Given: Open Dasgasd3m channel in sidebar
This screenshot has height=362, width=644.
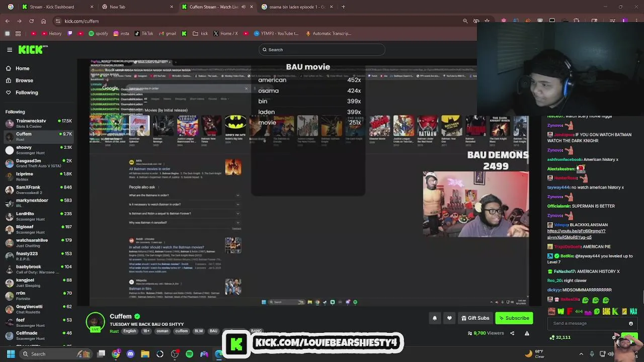Looking at the screenshot, I should click(x=38, y=163).
